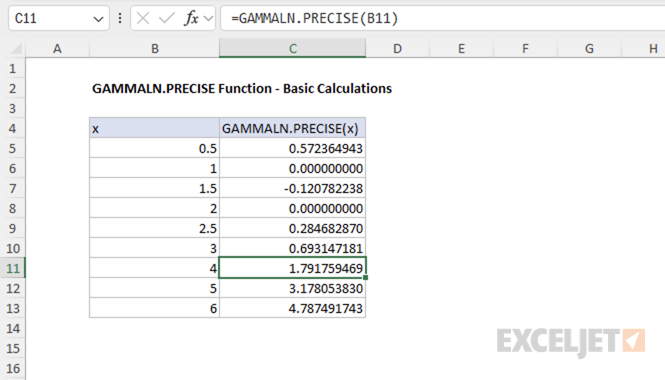Image resolution: width=665 pixels, height=380 pixels.
Task: Select column C header
Action: click(x=292, y=48)
